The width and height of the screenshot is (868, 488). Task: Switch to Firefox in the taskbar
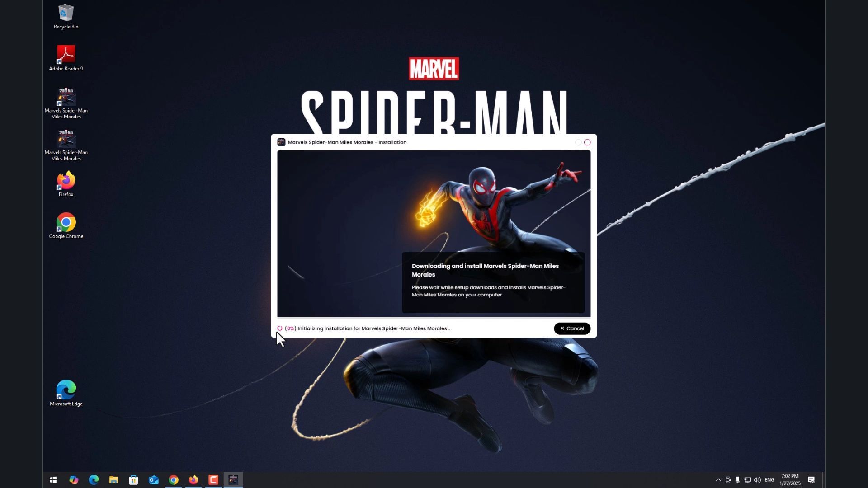193,480
